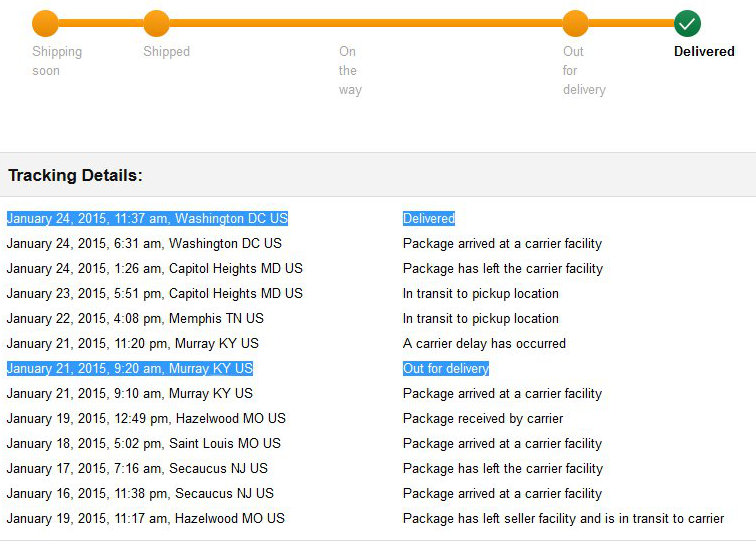
Task: Click the Shipped stage label
Action: tap(166, 52)
